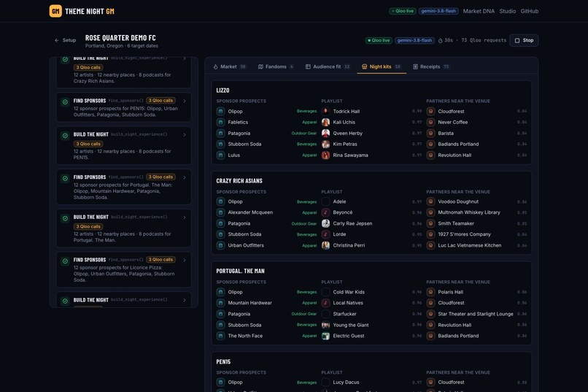Click ROSE QUARTER DEMO FC title
The height and width of the screenshot is (392, 588).
point(120,38)
